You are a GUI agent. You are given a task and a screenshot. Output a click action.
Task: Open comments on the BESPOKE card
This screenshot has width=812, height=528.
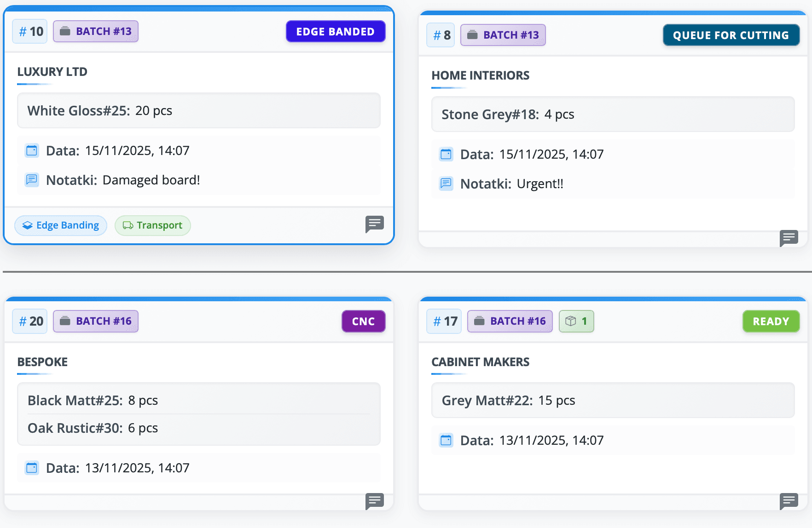[x=375, y=502]
